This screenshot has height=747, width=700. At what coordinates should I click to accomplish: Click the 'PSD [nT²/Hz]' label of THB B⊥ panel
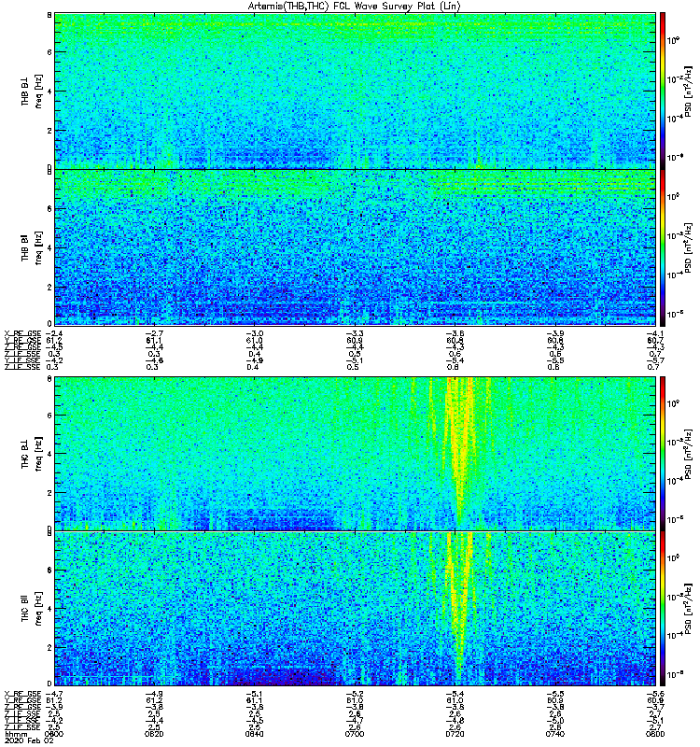click(x=688, y=92)
